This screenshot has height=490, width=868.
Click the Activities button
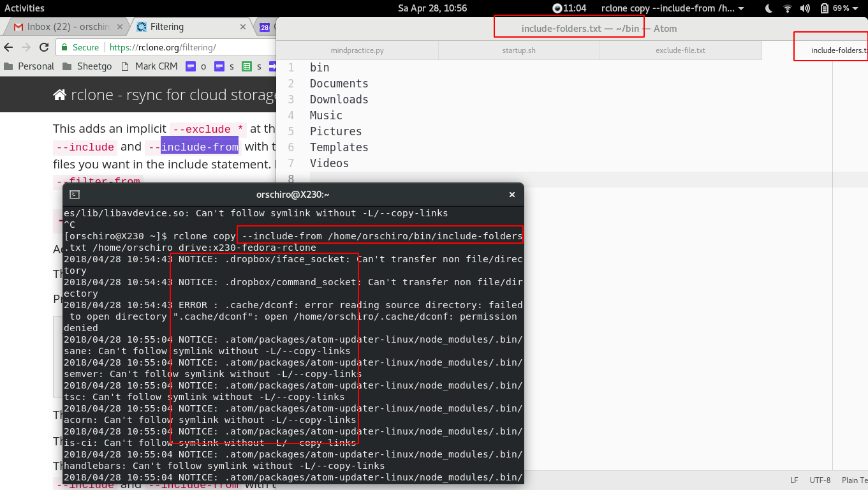pos(24,8)
